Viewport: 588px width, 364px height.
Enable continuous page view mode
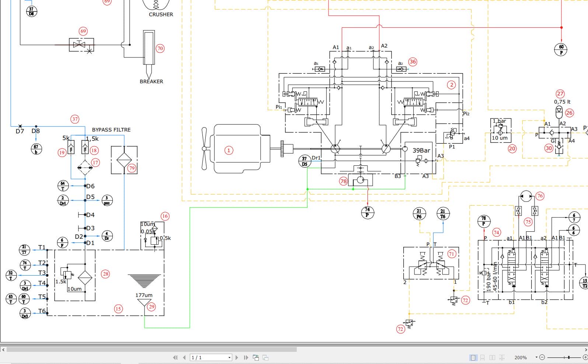(483, 357)
